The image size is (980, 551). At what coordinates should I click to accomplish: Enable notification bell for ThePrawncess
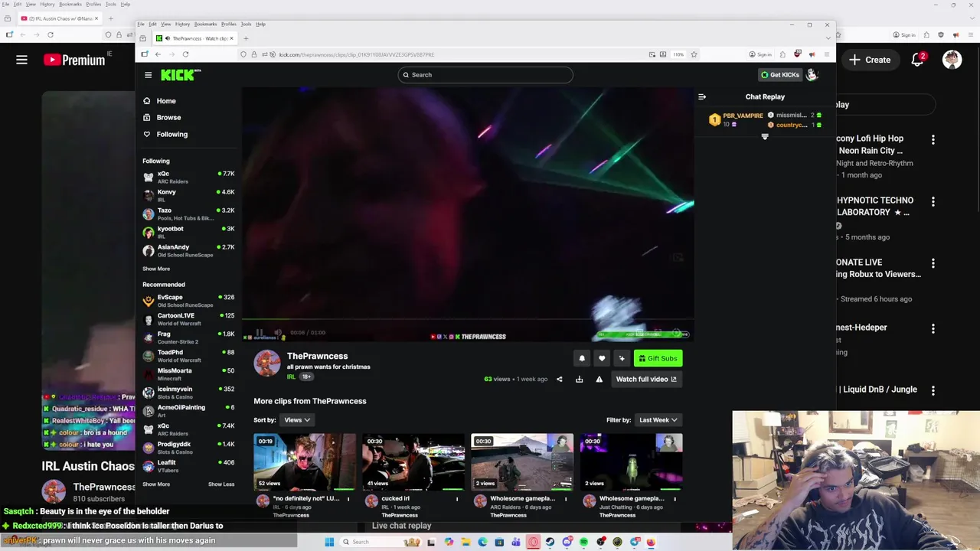pos(582,358)
